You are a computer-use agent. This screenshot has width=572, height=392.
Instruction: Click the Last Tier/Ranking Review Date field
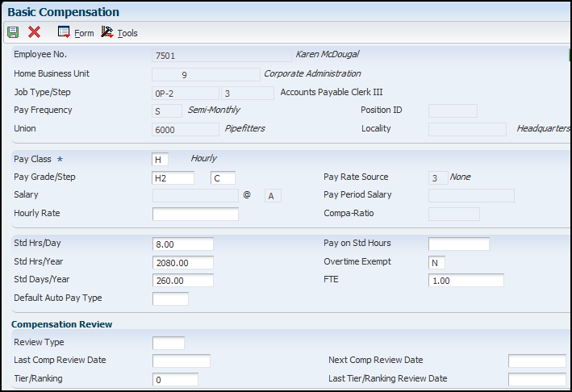537,380
